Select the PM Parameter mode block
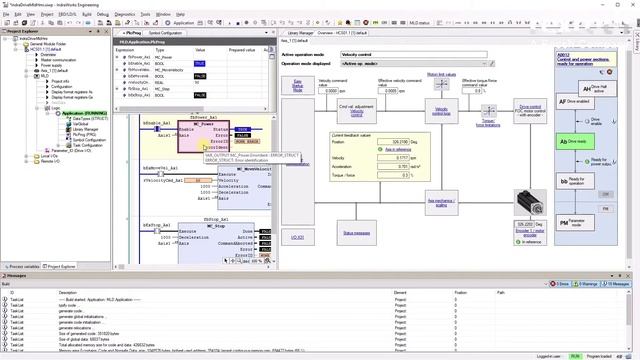This screenshot has width=640, height=360. [575, 223]
